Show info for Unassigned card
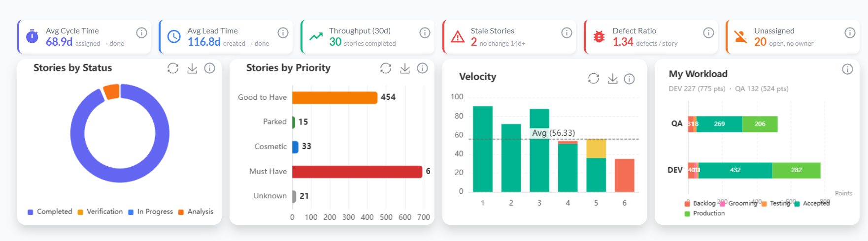 (850, 32)
